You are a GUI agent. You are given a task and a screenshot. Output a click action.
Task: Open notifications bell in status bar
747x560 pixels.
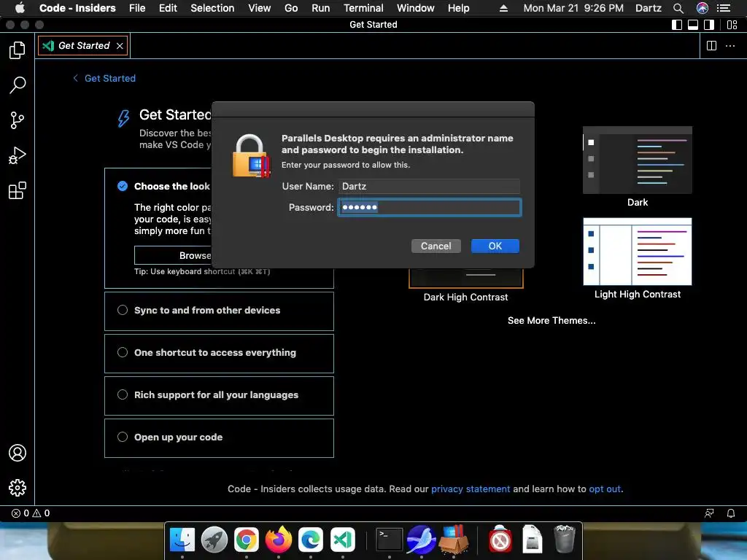[x=730, y=513]
